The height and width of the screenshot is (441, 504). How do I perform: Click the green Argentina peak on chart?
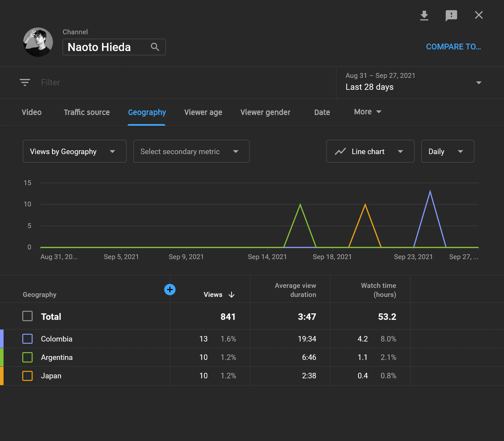tap(300, 205)
